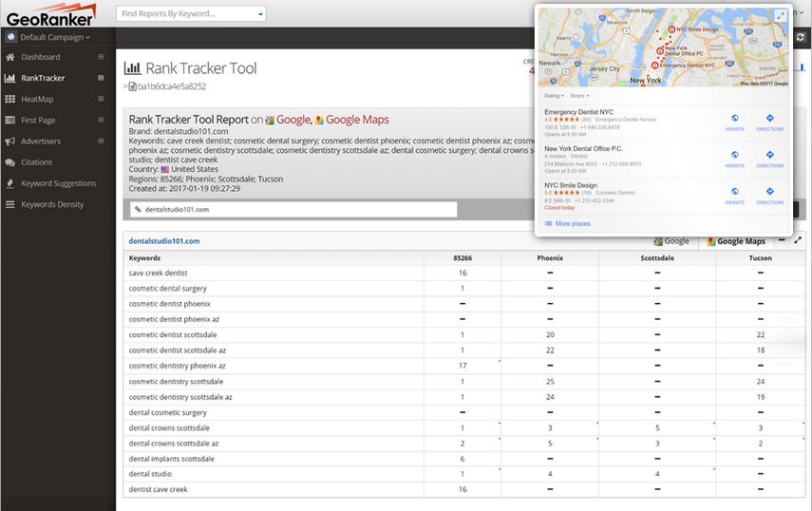Screen dimensions: 812x511
Task: Open Emergency Dentist NYC listing title
Action: 578,112
